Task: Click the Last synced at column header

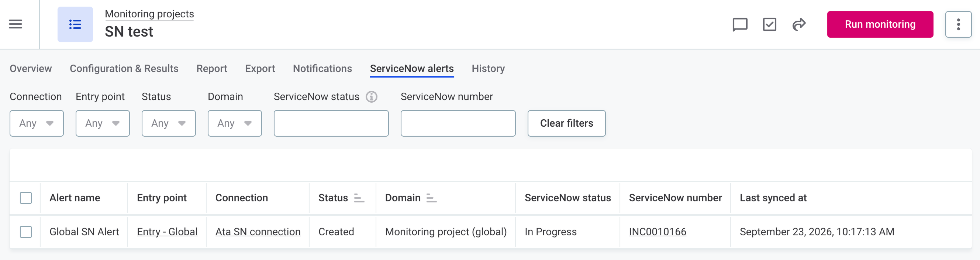Action: [773, 198]
